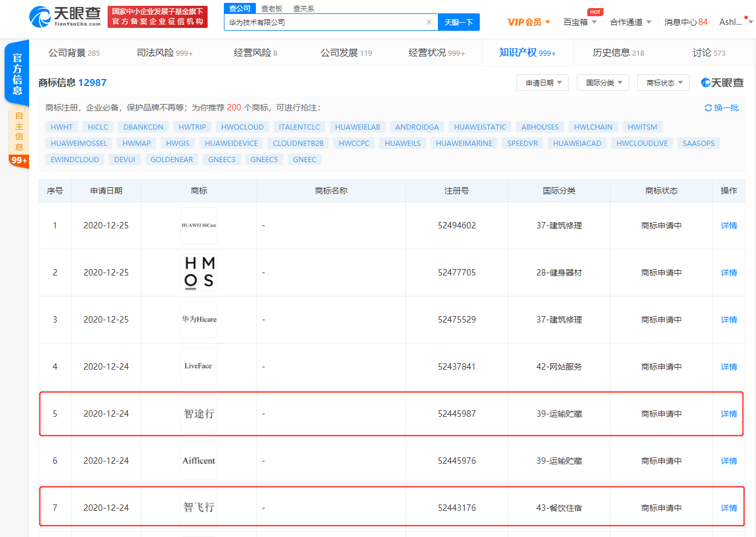Click the HMOS trademark image thumbnail
The width and height of the screenshot is (756, 537).
click(x=198, y=272)
